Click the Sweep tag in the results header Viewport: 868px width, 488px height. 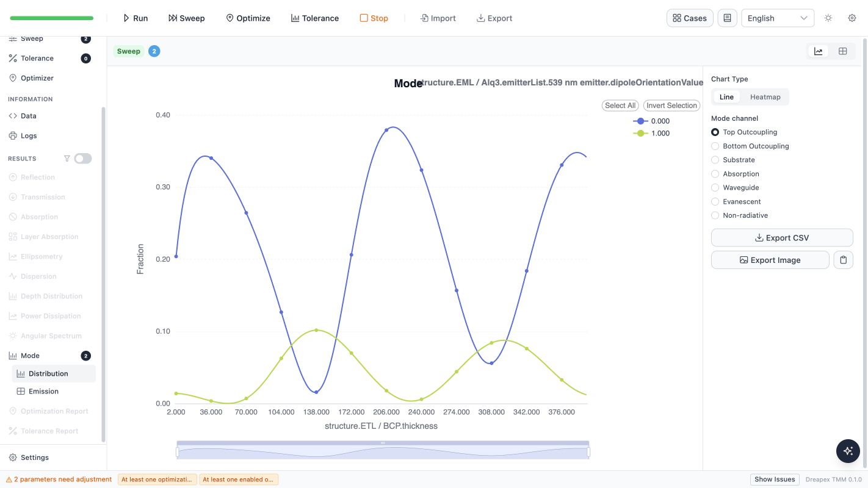coord(129,51)
